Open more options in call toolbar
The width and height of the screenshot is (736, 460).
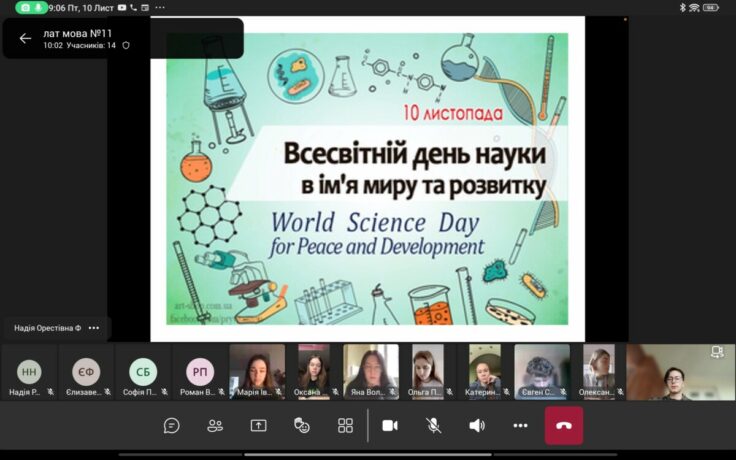coord(520,425)
